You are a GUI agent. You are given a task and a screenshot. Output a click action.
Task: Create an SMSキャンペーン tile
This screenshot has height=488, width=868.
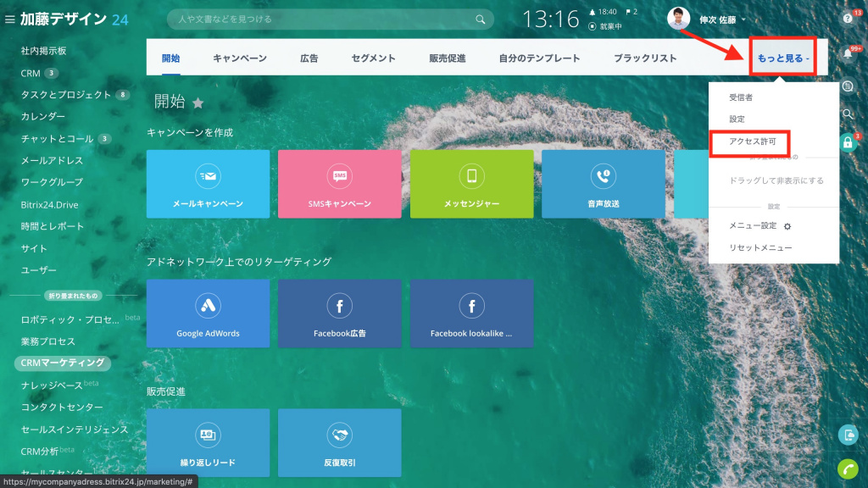point(339,184)
